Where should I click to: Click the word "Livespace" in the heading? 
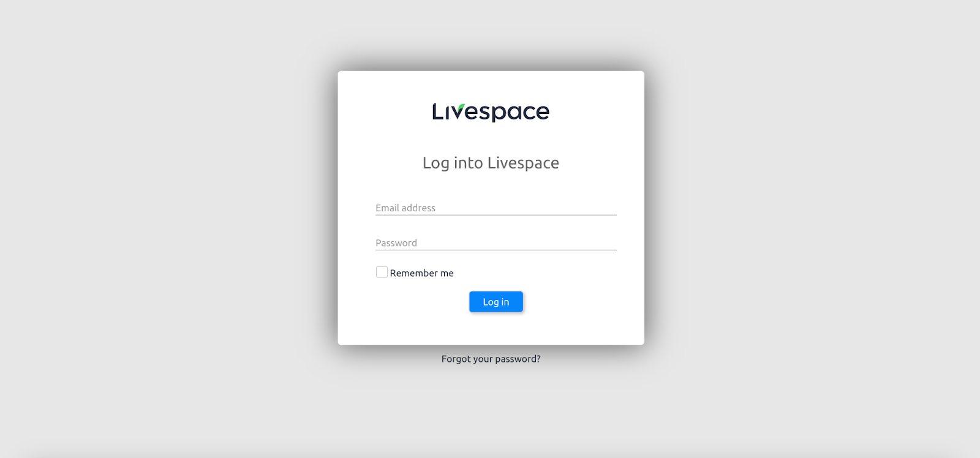click(x=523, y=163)
